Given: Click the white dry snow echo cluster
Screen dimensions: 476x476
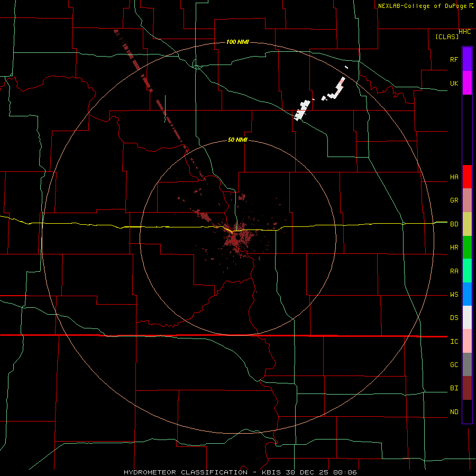Looking at the screenshot, I should pyautogui.click(x=303, y=109).
